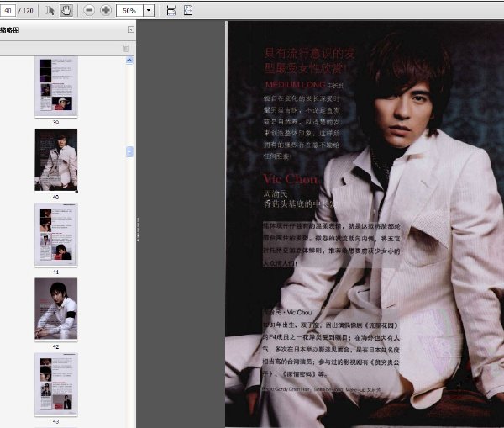Click the thumbnail scrollbar up arrow

(129, 61)
